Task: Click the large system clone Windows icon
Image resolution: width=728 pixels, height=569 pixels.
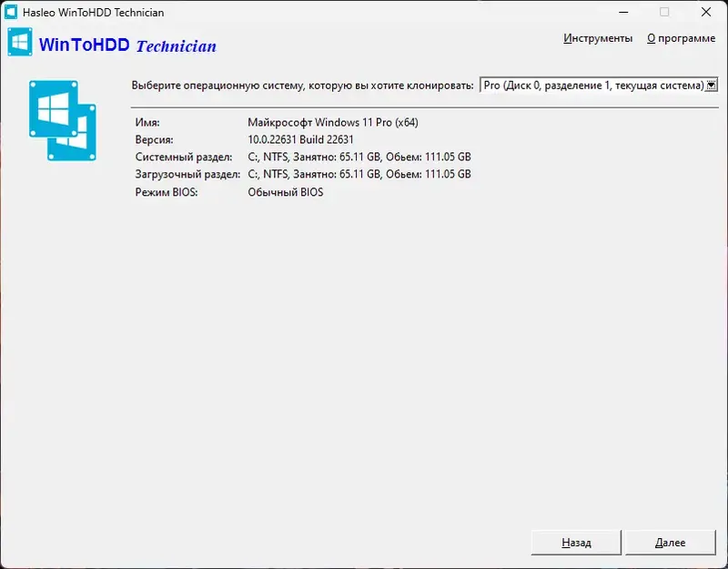Action: [62, 121]
